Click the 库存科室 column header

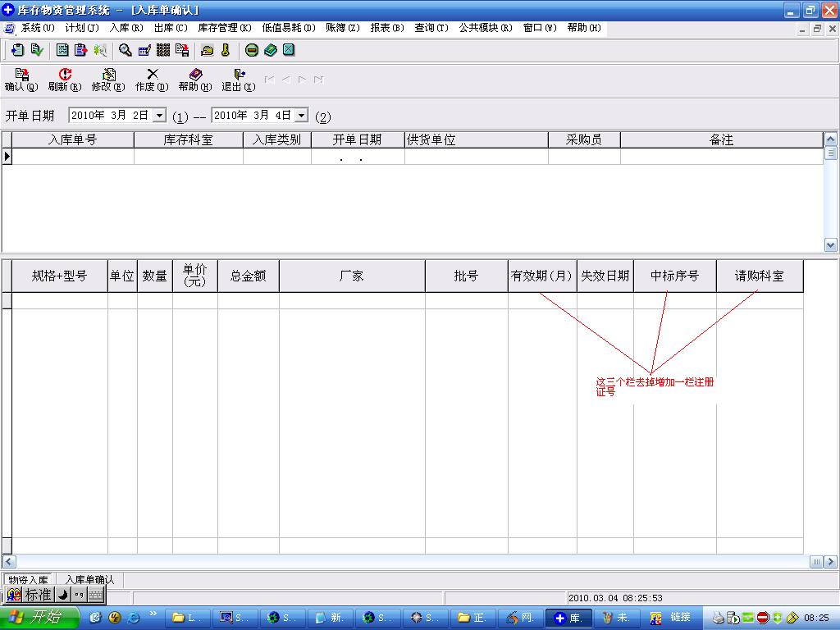coord(189,139)
